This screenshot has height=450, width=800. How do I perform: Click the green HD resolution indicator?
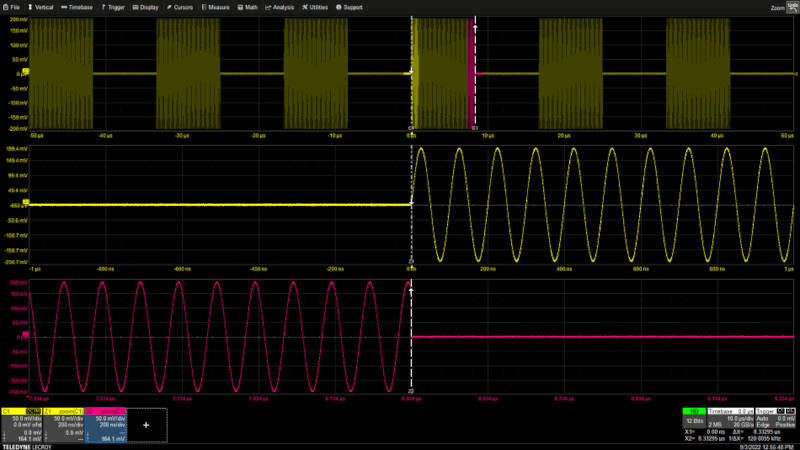point(691,411)
